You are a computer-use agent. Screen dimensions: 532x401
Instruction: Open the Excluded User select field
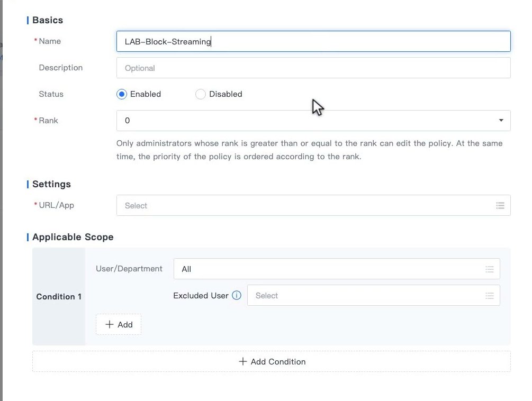373,295
